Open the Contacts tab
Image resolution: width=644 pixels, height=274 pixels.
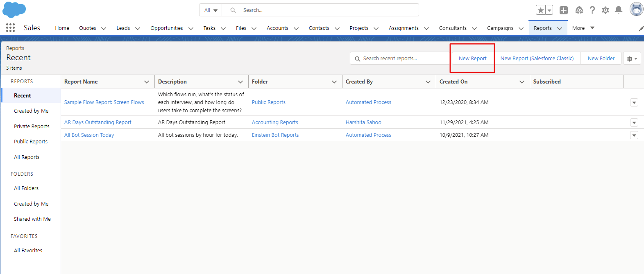click(319, 28)
